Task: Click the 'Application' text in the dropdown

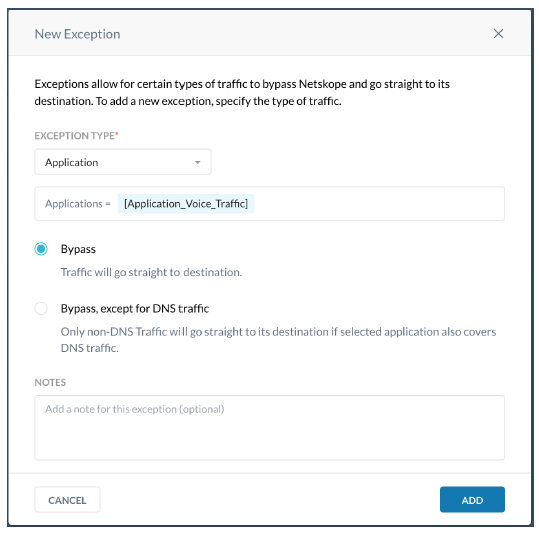Action: pos(72,162)
